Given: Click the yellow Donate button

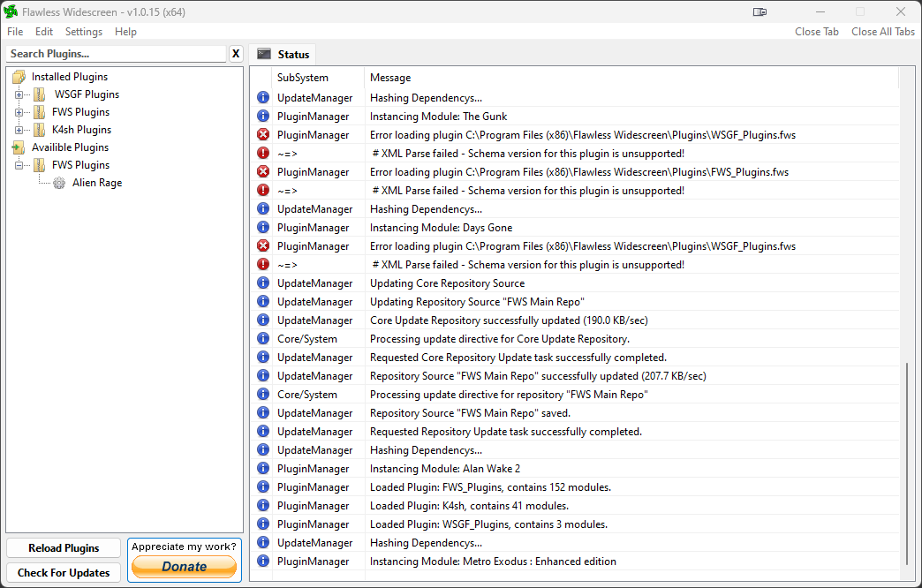Looking at the screenshot, I should [x=185, y=567].
